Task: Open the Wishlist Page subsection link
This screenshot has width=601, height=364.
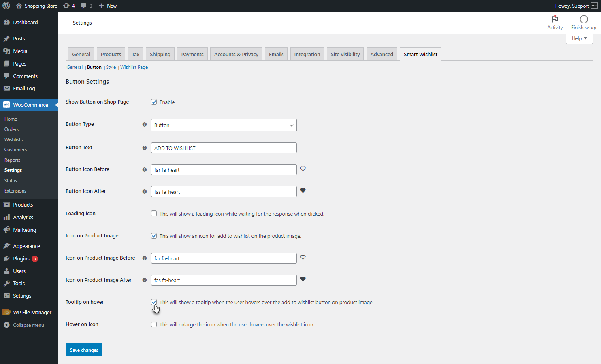Action: pos(134,67)
